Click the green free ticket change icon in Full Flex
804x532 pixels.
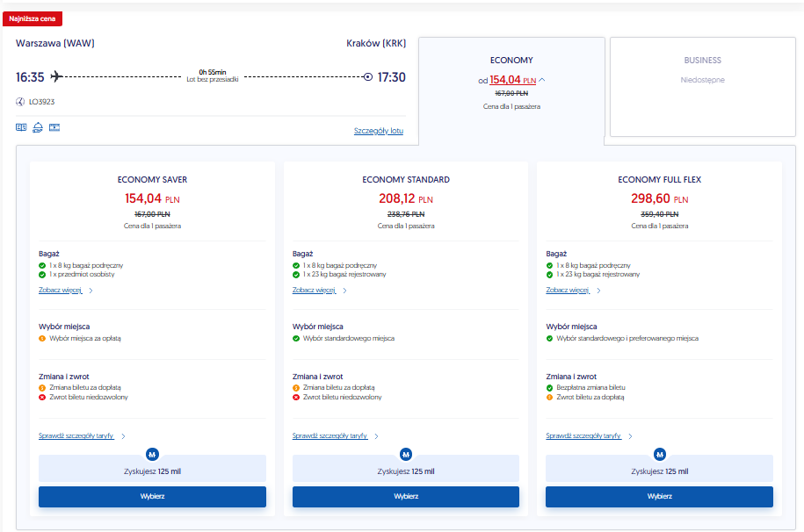tap(550, 388)
